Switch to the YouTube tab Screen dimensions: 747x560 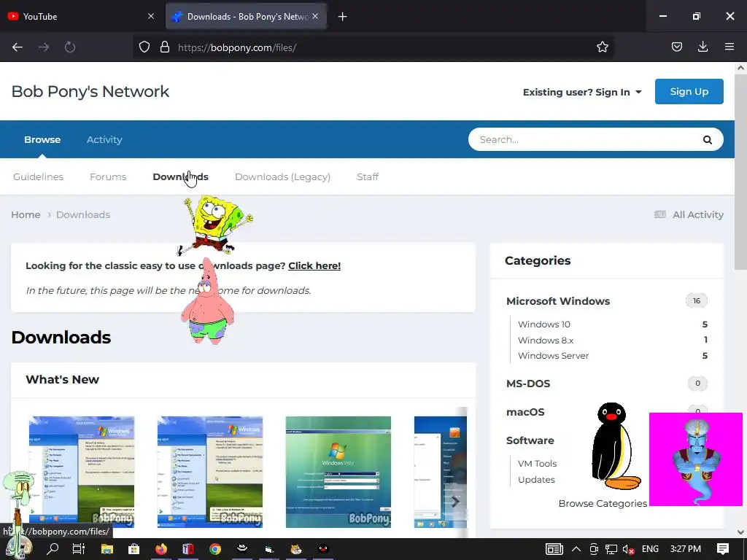coord(81,16)
